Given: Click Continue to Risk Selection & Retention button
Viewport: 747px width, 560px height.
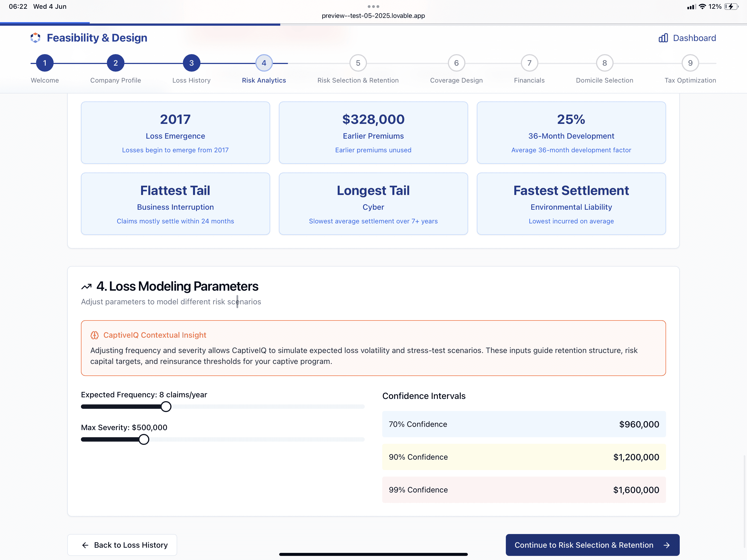Looking at the screenshot, I should point(592,545).
